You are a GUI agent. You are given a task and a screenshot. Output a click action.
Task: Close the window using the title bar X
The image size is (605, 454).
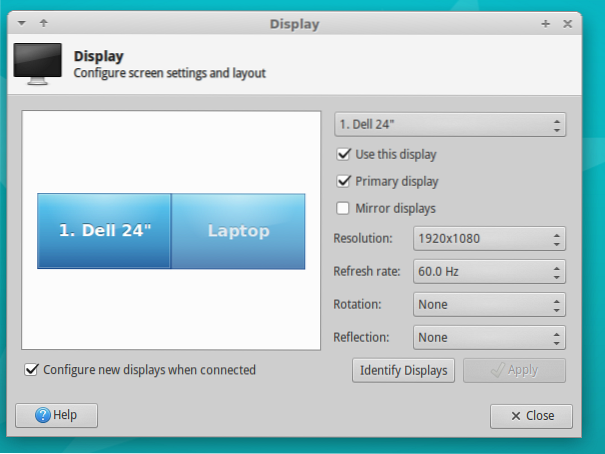567,22
